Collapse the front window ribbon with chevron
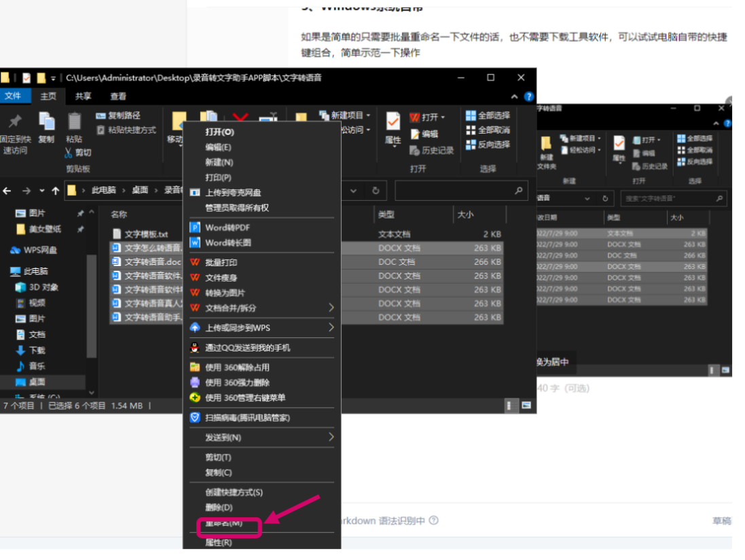The height and width of the screenshot is (560, 745). click(514, 96)
